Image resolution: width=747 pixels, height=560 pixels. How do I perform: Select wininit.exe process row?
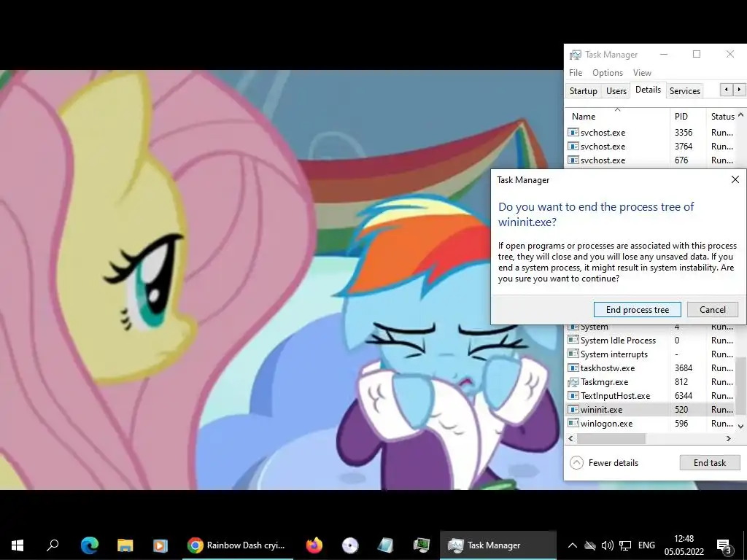click(651, 409)
